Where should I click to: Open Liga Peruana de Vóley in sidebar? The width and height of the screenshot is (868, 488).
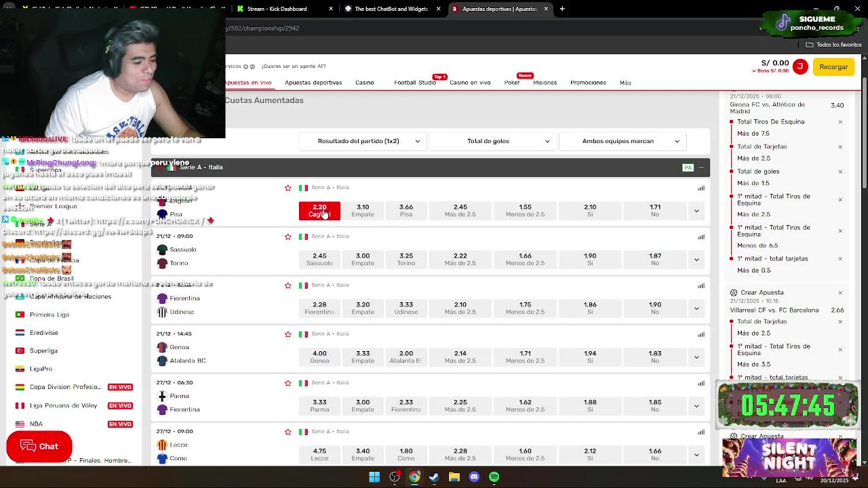tap(63, 405)
